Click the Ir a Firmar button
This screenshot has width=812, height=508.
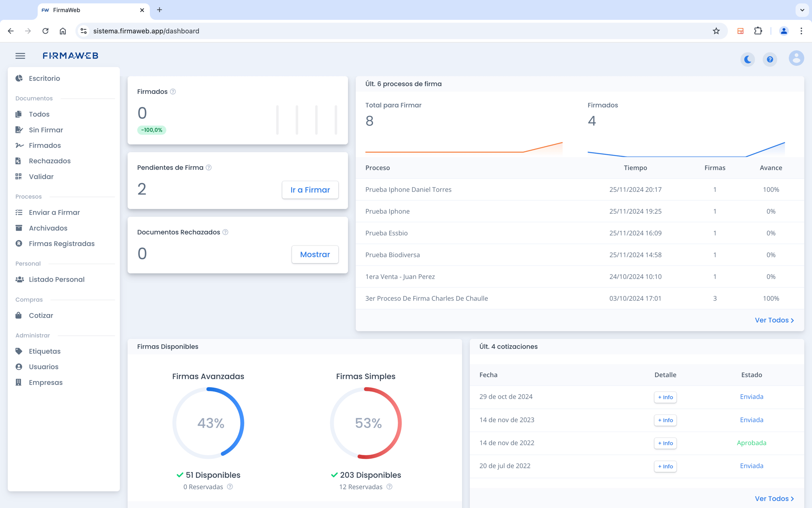pos(310,190)
